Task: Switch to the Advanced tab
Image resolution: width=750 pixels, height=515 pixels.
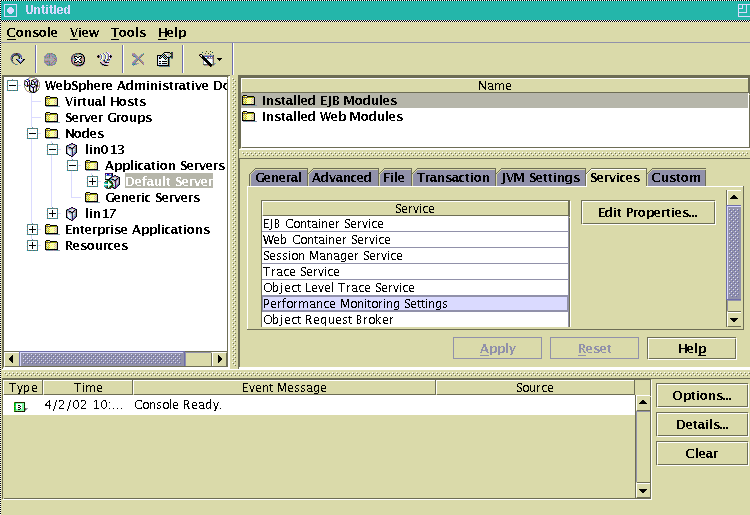Action: 342,177
